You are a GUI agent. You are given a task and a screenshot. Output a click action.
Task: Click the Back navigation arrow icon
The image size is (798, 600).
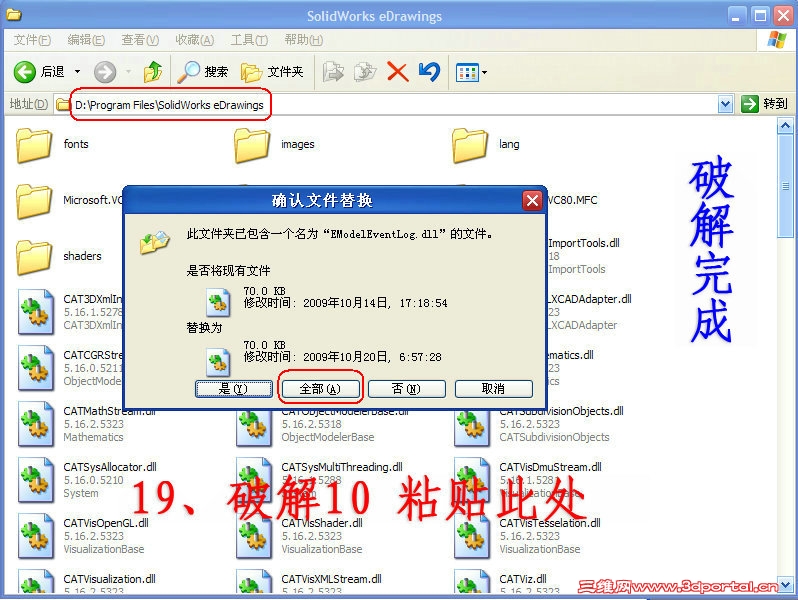(x=24, y=72)
